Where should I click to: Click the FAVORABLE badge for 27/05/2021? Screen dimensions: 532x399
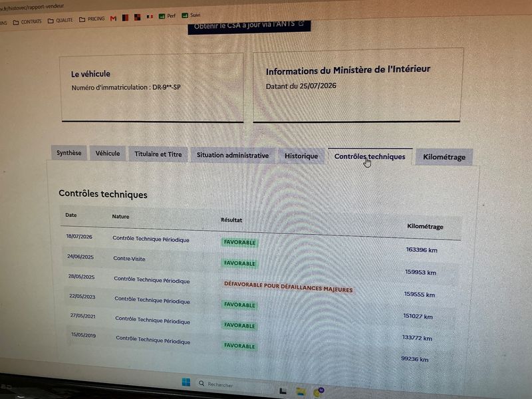[239, 325]
